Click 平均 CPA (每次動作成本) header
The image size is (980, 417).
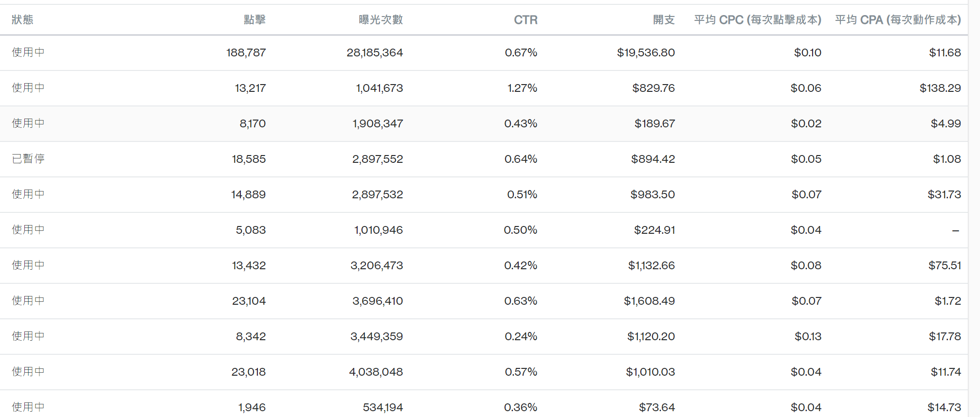[898, 19]
